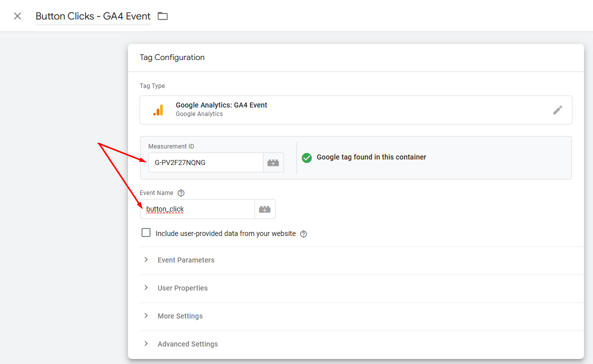Click 'Include user-provided data from your website' label
This screenshot has height=364, width=593.
(x=226, y=233)
